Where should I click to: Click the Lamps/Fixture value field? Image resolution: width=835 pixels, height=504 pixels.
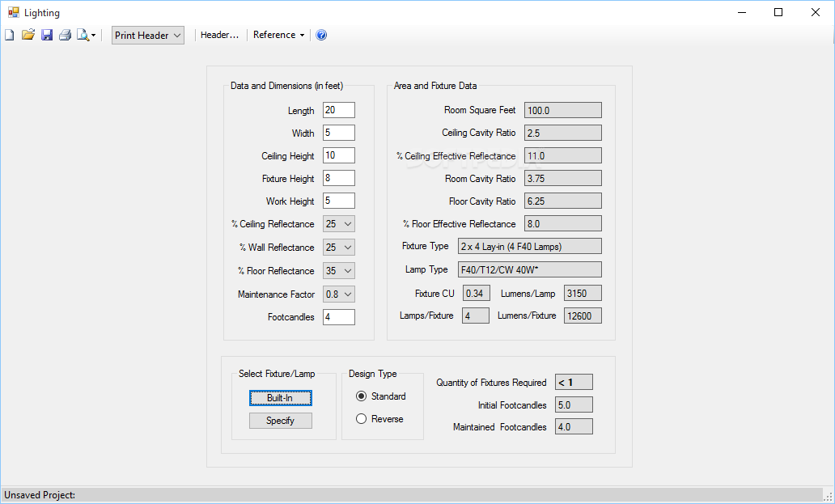476,316
